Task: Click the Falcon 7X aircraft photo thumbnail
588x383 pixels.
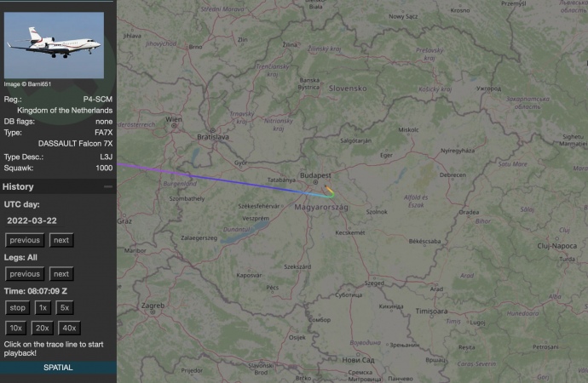Action: [x=54, y=45]
